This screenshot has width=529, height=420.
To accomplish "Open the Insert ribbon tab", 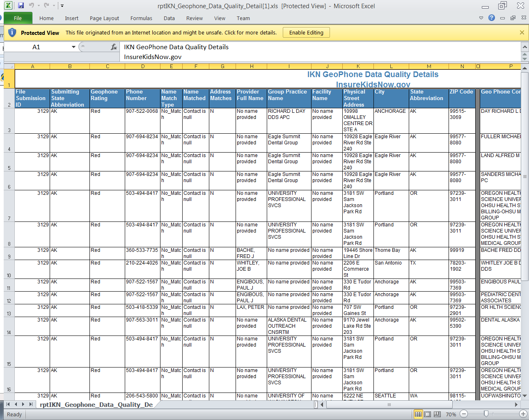I will coord(71,18).
